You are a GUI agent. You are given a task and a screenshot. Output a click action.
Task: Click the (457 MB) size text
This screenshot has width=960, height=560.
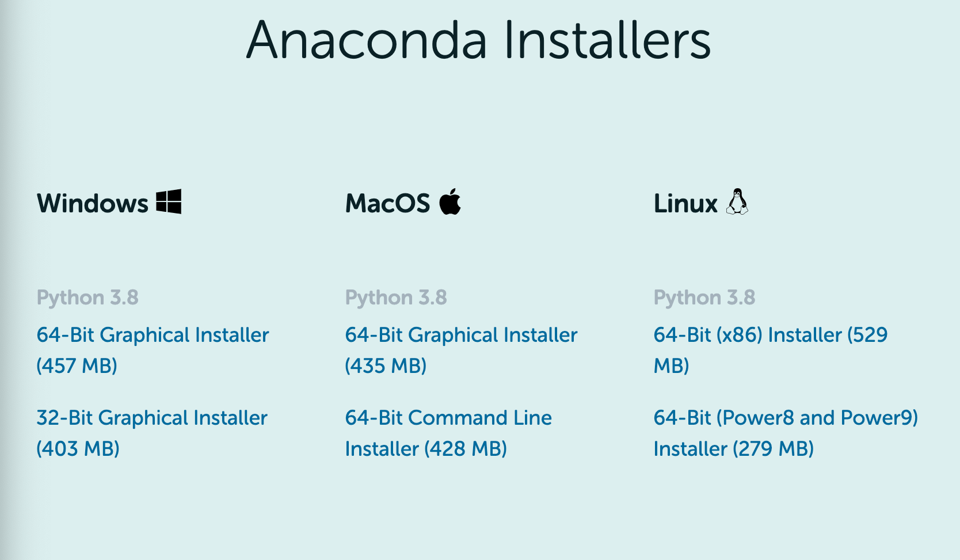(x=77, y=365)
